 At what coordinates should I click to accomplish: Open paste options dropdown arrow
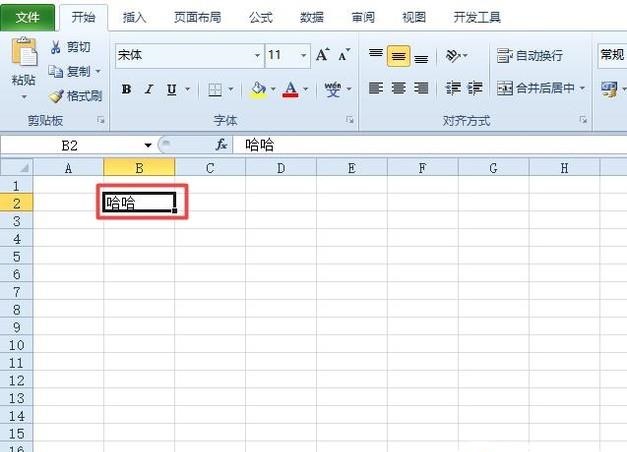24,97
